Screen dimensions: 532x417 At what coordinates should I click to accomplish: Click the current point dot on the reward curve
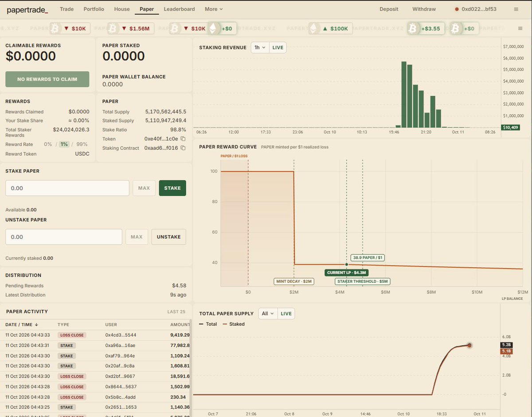[x=347, y=265]
